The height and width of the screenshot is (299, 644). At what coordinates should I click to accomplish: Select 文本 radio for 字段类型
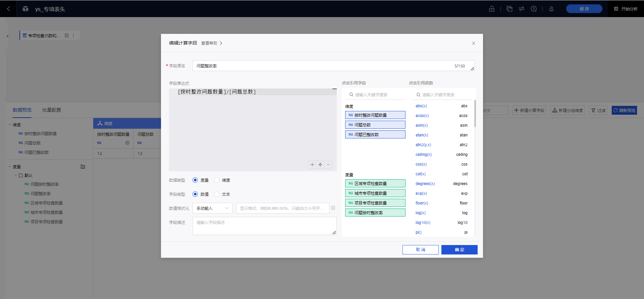217,194
